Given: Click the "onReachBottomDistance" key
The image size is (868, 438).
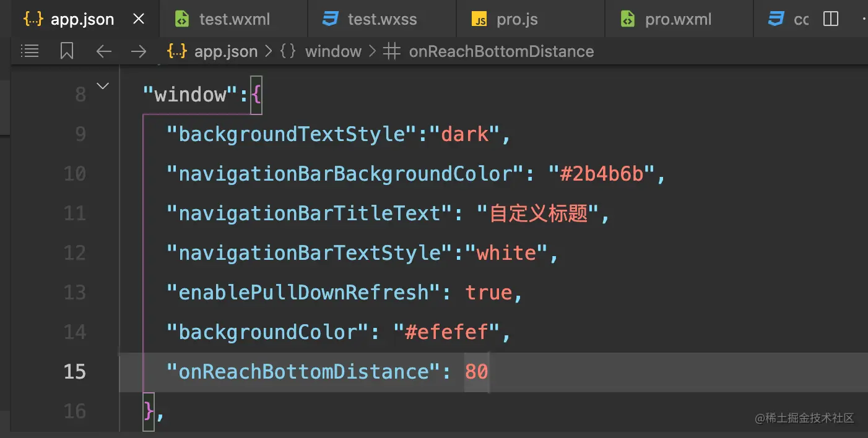Looking at the screenshot, I should 303,372.
